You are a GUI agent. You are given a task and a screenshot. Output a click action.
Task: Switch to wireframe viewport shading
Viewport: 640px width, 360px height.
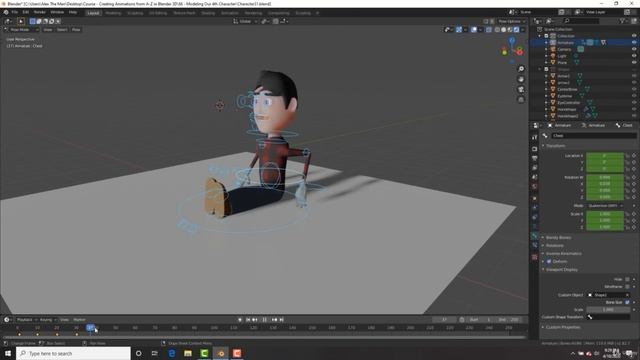tap(497, 30)
